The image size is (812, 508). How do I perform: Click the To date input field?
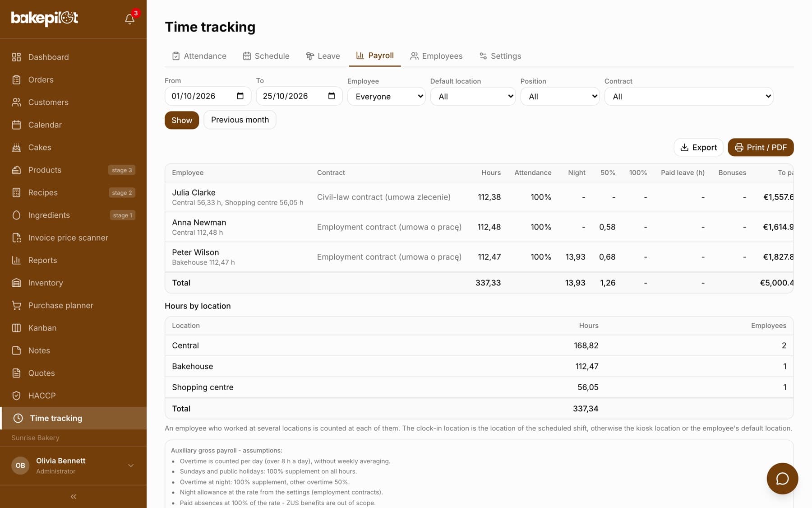click(299, 96)
